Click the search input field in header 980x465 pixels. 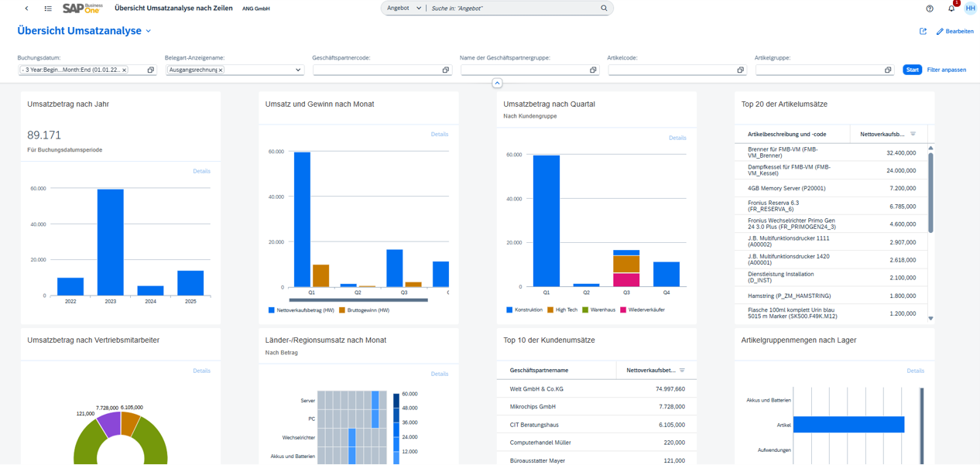pos(514,9)
